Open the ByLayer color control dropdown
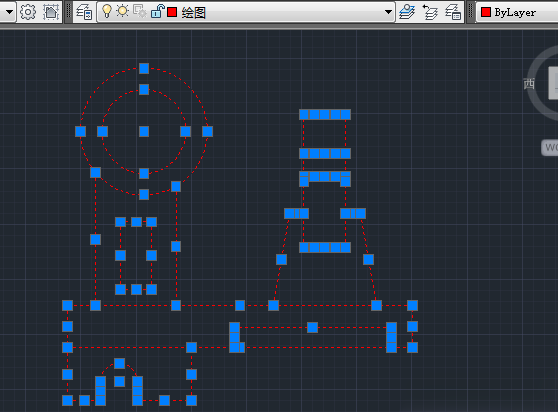 517,12
